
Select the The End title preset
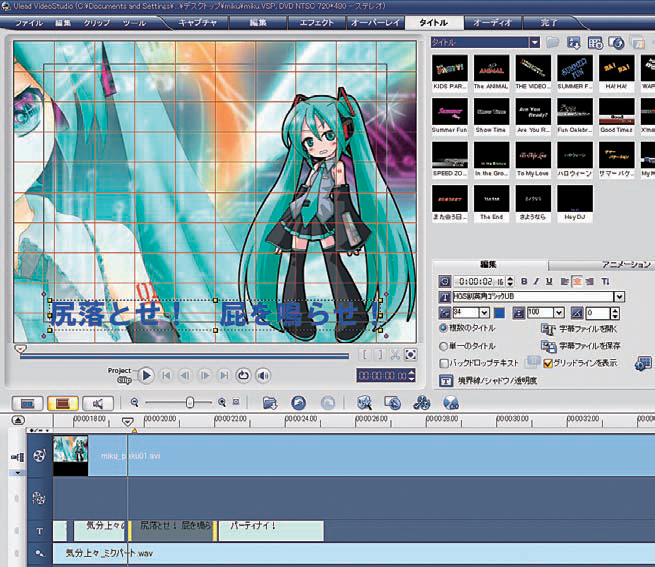tap(491, 198)
